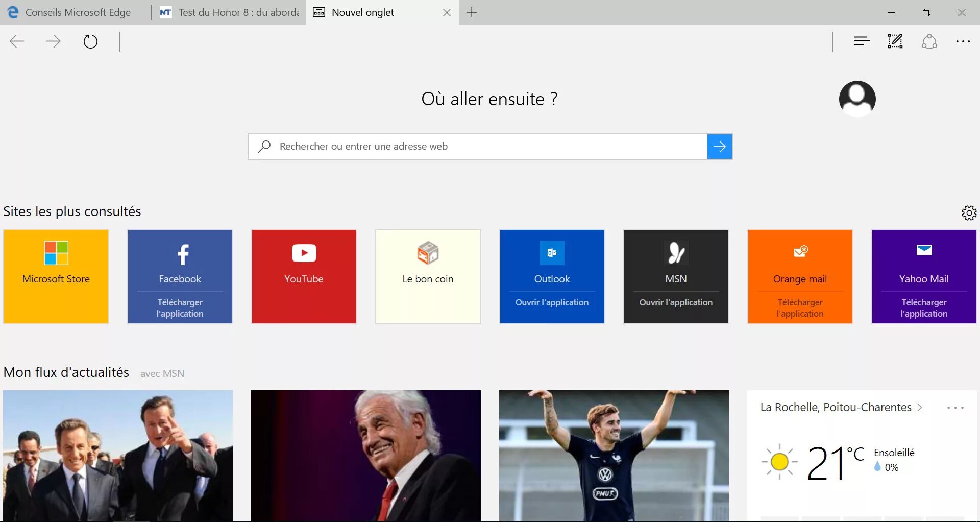Open the MSN application link
Viewport: 980px width, 522px height.
pyautogui.click(x=676, y=302)
